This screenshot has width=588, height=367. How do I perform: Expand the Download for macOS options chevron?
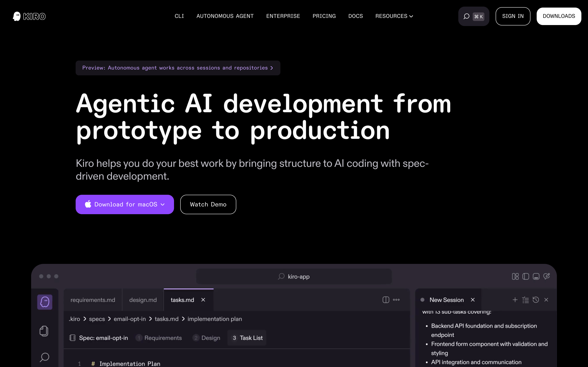point(163,204)
